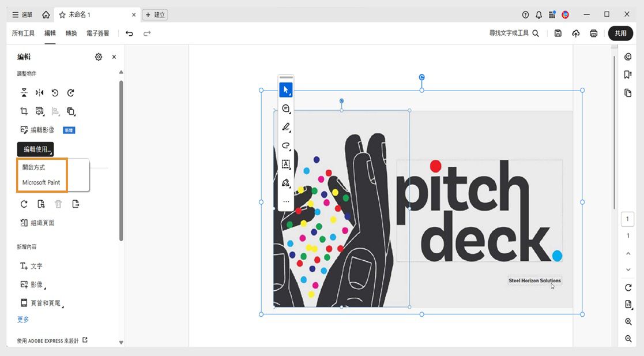Viewport: 644px width, 356px height.
Task: Print the document
Action: pos(593,33)
